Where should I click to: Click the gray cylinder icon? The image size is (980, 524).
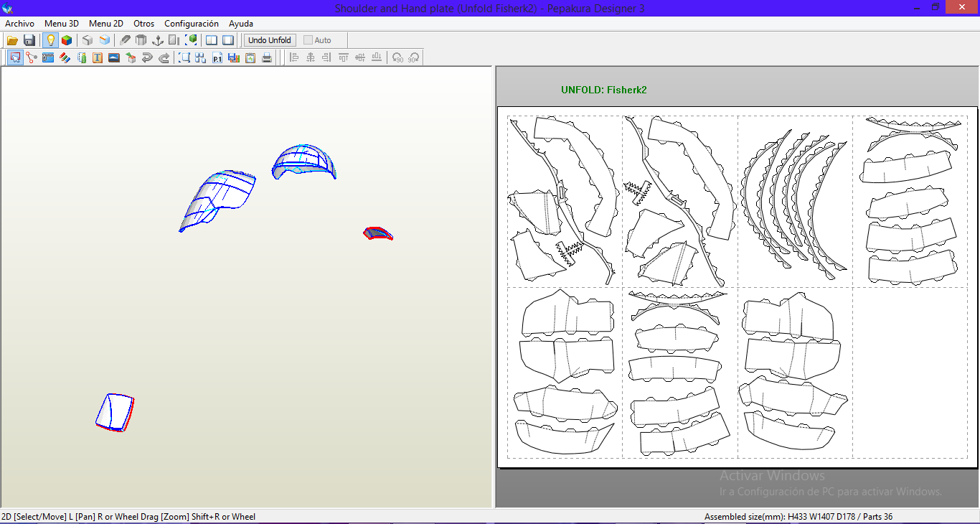[141, 40]
